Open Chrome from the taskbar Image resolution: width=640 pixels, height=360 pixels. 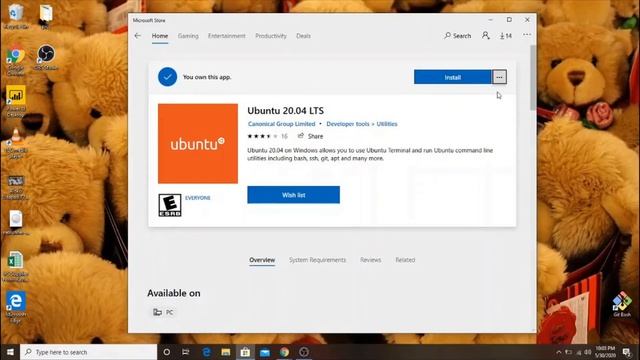click(284, 352)
